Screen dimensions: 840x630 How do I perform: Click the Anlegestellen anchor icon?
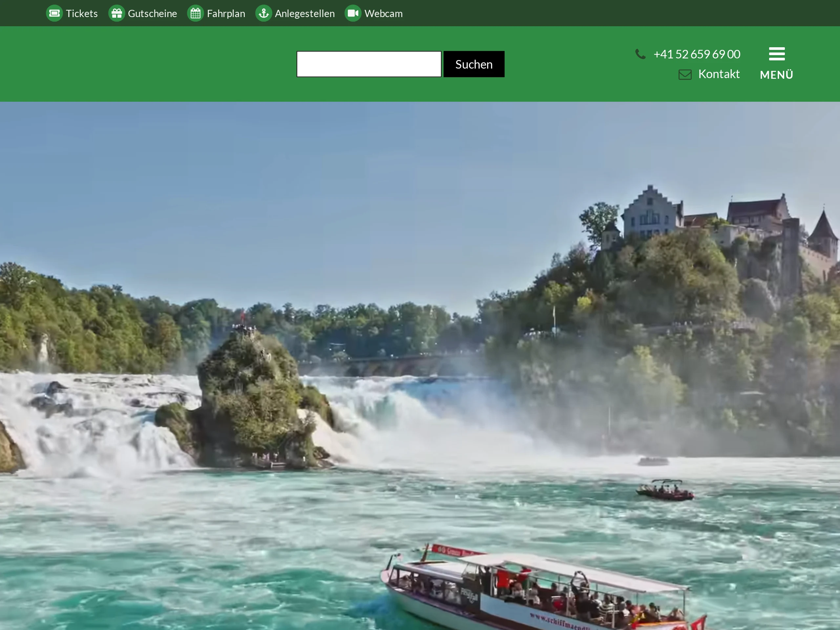(263, 13)
